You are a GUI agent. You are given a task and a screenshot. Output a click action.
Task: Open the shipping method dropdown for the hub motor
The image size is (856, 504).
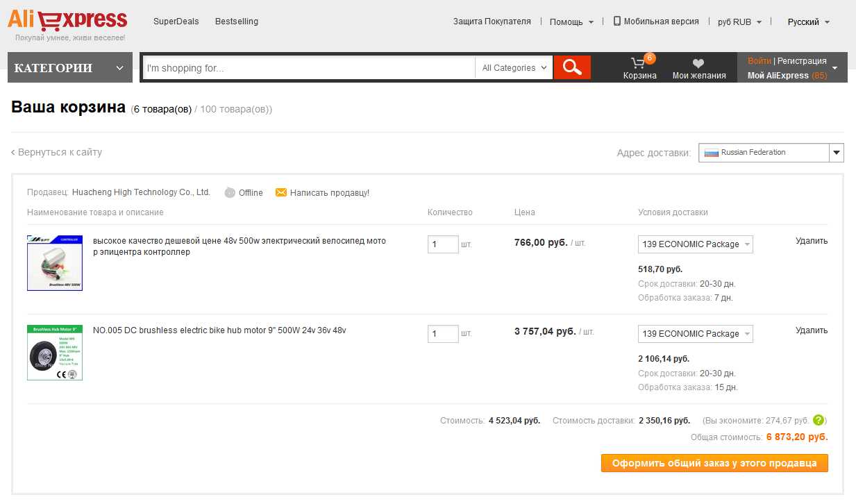[696, 334]
